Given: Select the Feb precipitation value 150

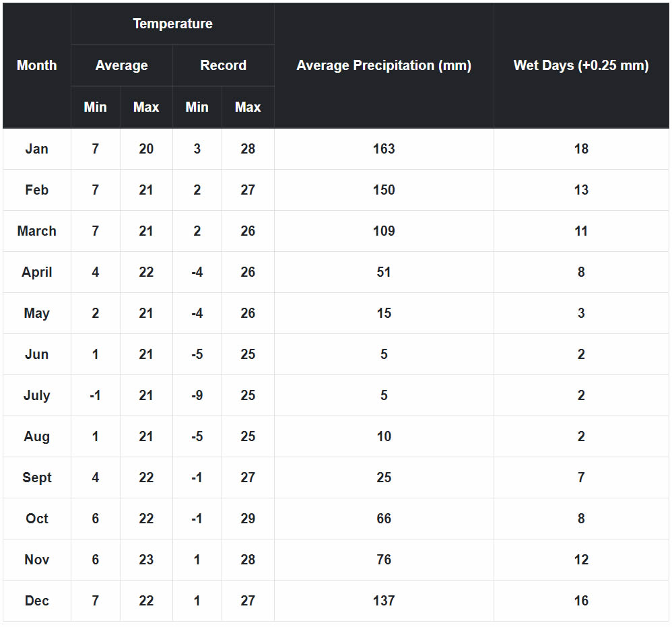Looking at the screenshot, I should [384, 190].
